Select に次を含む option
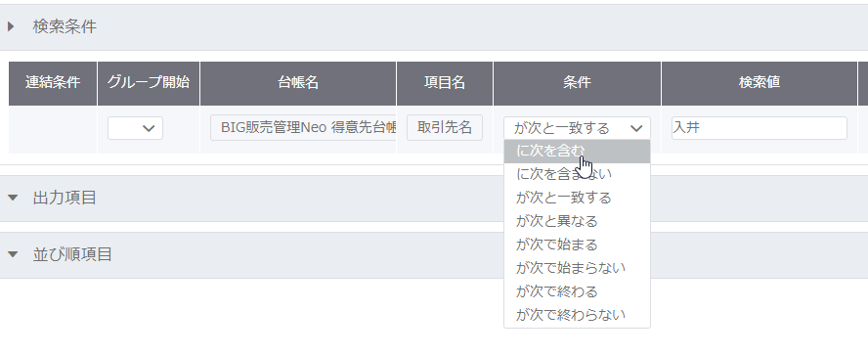Screen dimensions: 868x356 coord(577,152)
